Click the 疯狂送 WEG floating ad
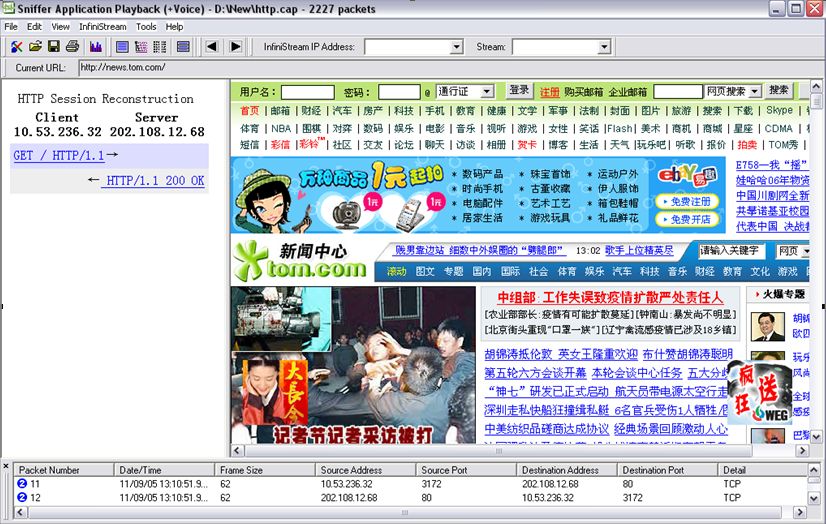The height and width of the screenshot is (524, 826). click(x=760, y=393)
